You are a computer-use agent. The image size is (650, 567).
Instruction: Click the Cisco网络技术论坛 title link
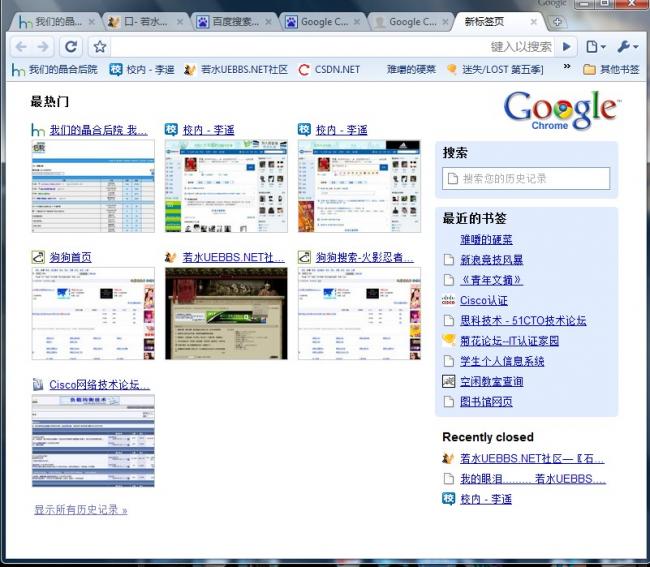99,385
